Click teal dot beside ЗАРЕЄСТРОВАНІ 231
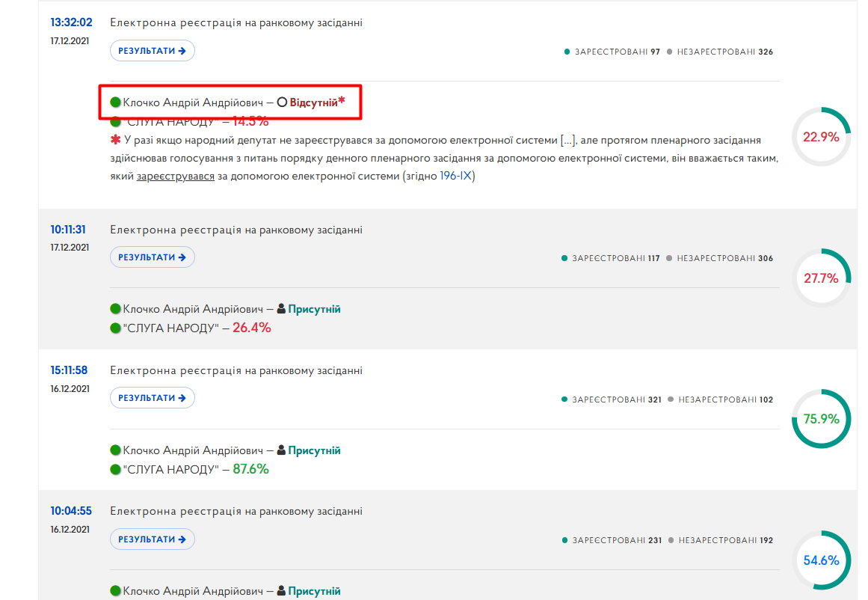 tap(564, 540)
